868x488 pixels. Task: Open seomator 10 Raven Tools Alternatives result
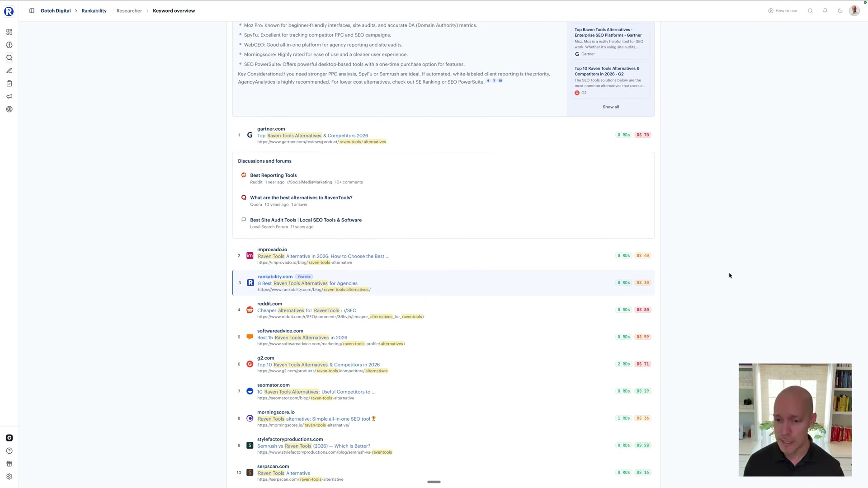(x=316, y=392)
